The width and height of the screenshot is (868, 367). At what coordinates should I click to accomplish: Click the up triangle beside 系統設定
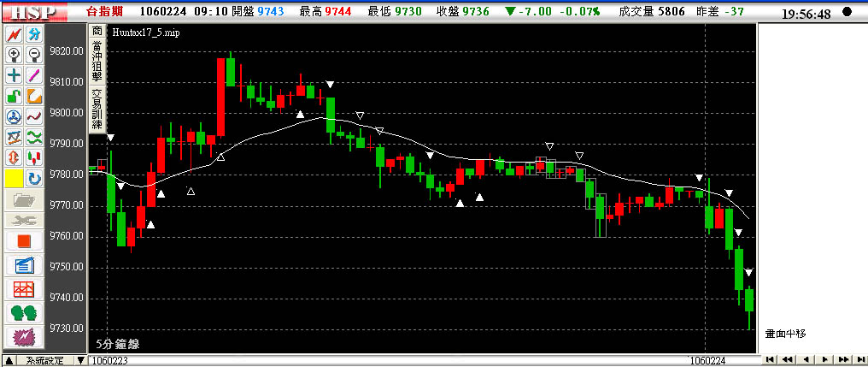pos(8,360)
